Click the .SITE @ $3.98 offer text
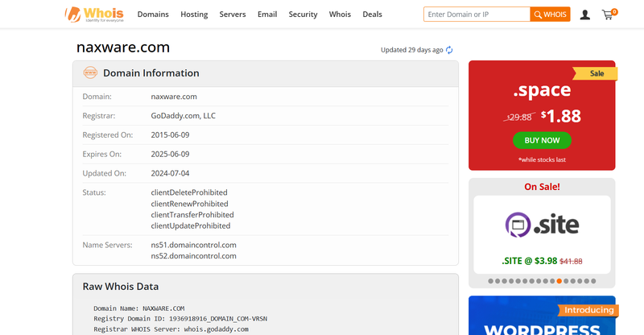 pyautogui.click(x=530, y=261)
